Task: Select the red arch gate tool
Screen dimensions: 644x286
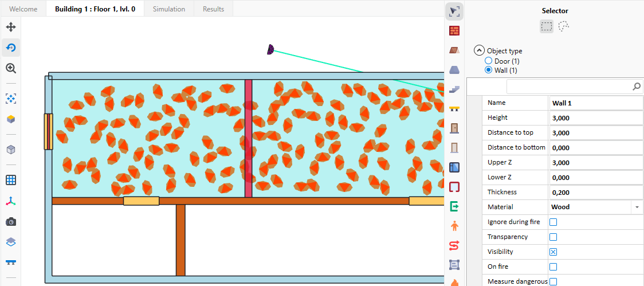Action: click(x=454, y=187)
